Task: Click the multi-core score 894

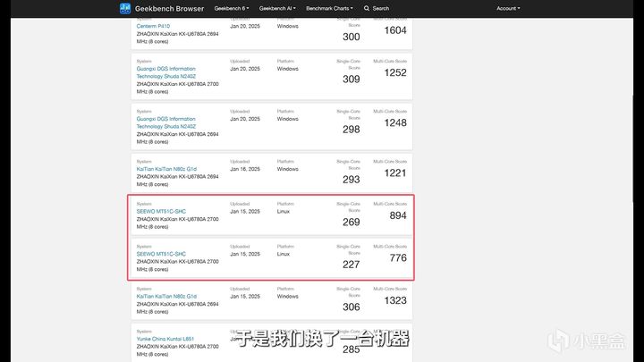Action: [398, 215]
